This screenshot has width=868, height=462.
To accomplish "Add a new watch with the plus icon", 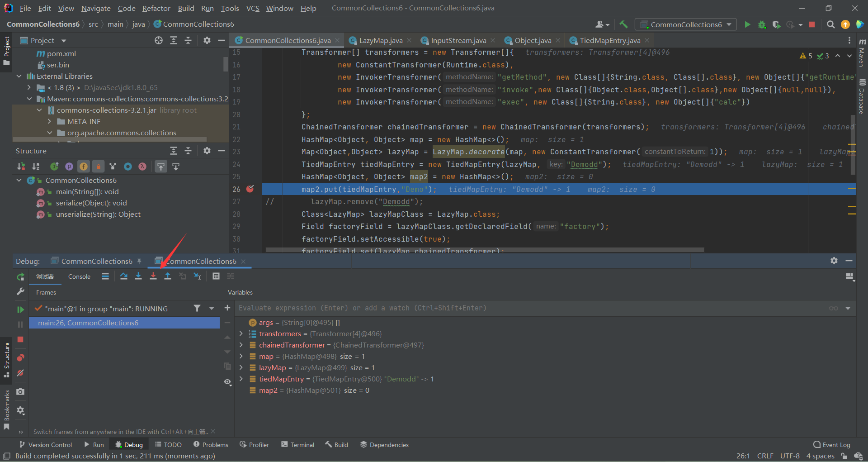I will [x=227, y=308].
